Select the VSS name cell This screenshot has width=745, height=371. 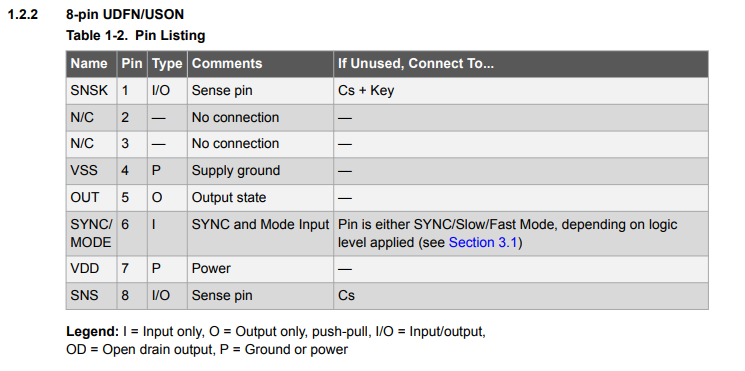tap(92, 171)
